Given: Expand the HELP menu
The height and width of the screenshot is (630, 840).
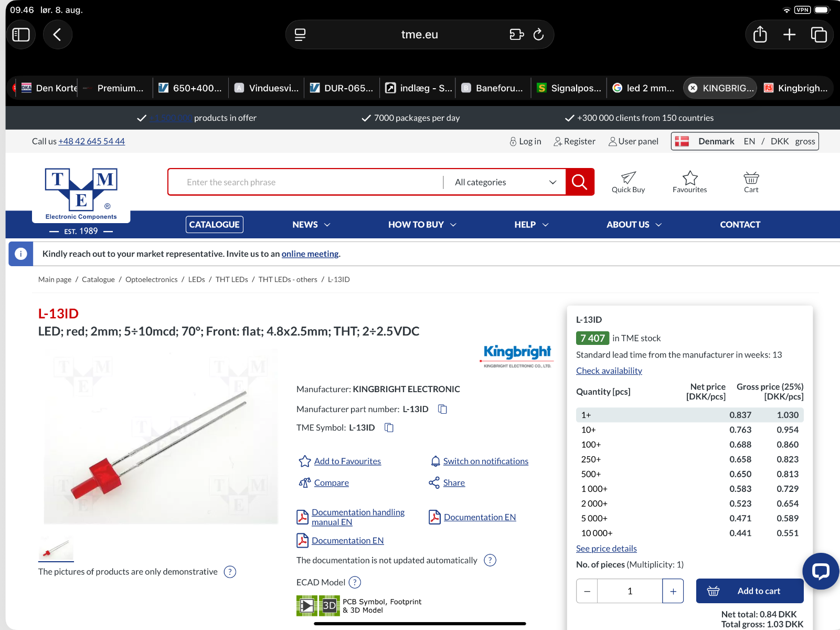Looking at the screenshot, I should 531,225.
